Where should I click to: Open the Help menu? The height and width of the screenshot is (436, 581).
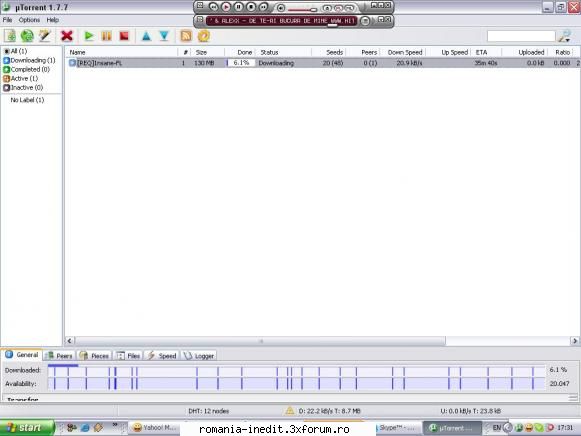pos(53,20)
